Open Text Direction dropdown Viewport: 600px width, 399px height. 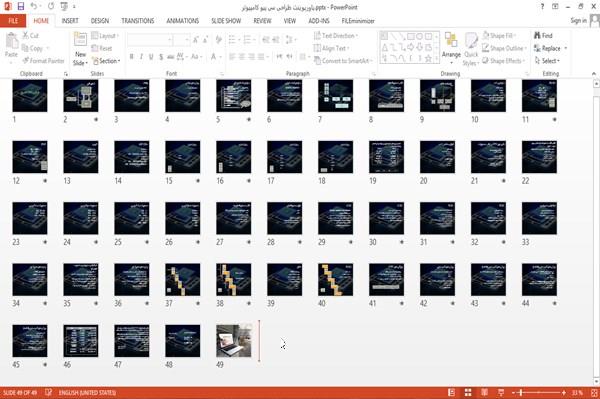(336, 36)
